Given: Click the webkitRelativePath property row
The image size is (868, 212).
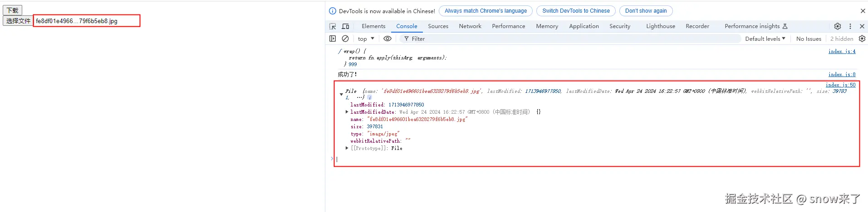Looking at the screenshot, I should click(380, 141).
